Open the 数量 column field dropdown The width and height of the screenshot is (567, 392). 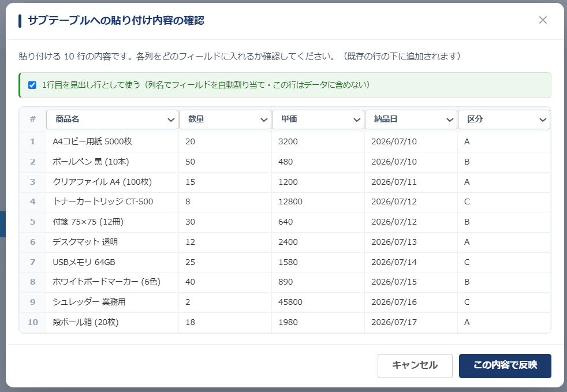[225, 120]
